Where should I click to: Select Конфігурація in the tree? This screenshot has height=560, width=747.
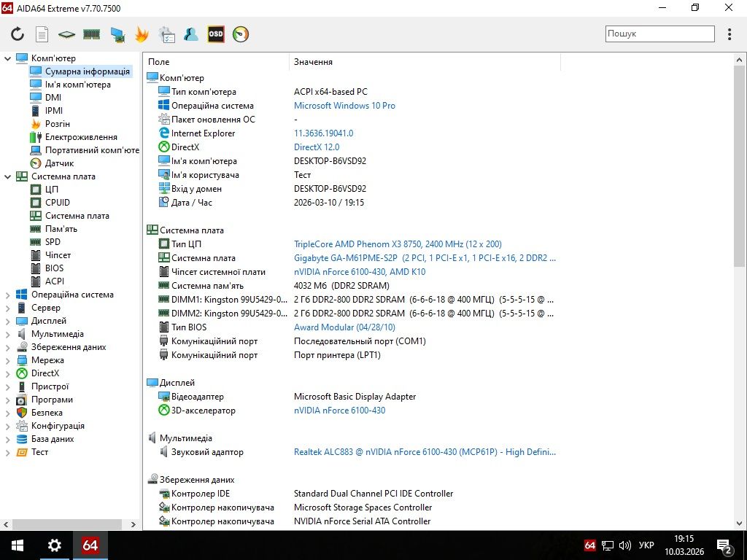tap(58, 426)
